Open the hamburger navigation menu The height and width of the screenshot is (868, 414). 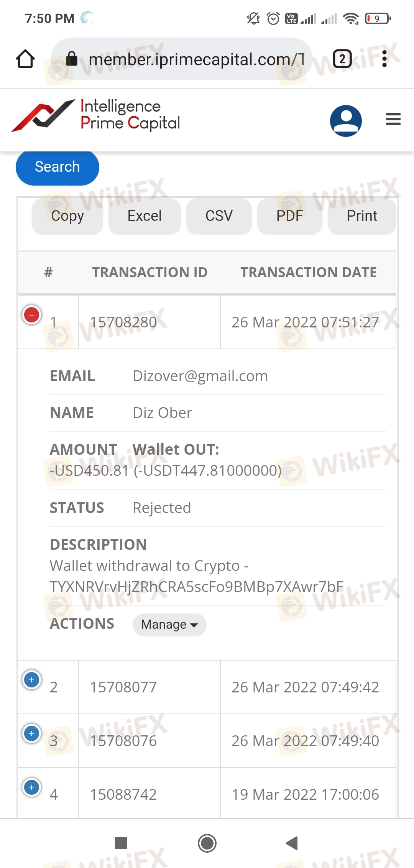393,119
